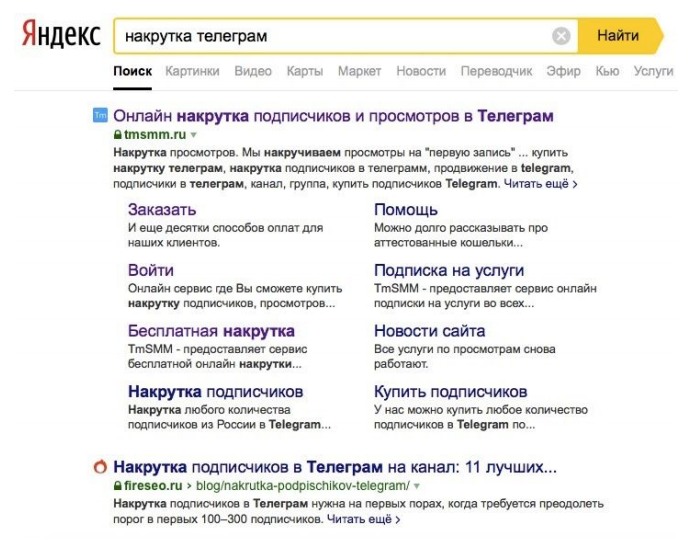This screenshot has height=539, width=691.
Task: Click snippet text Онлайн сервис где Вы сможете купить
Action: 235,288
